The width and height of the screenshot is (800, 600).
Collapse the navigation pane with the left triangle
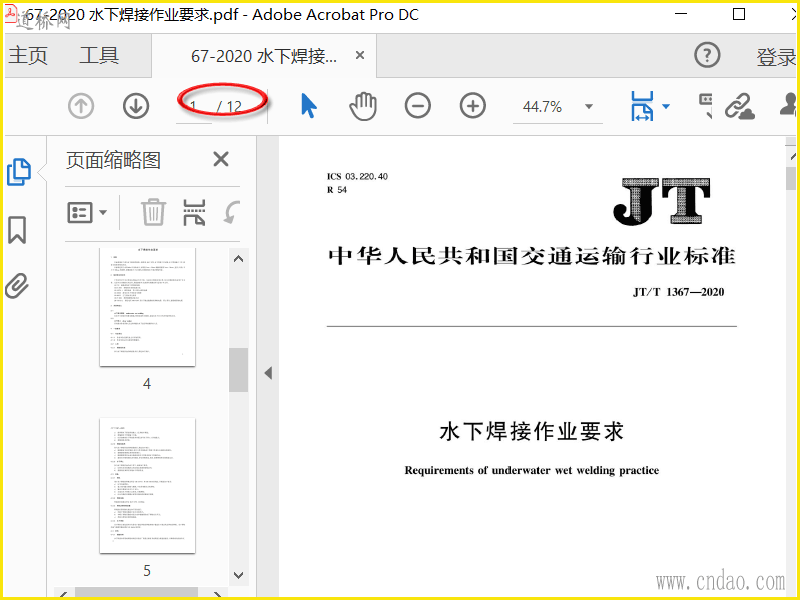(268, 373)
